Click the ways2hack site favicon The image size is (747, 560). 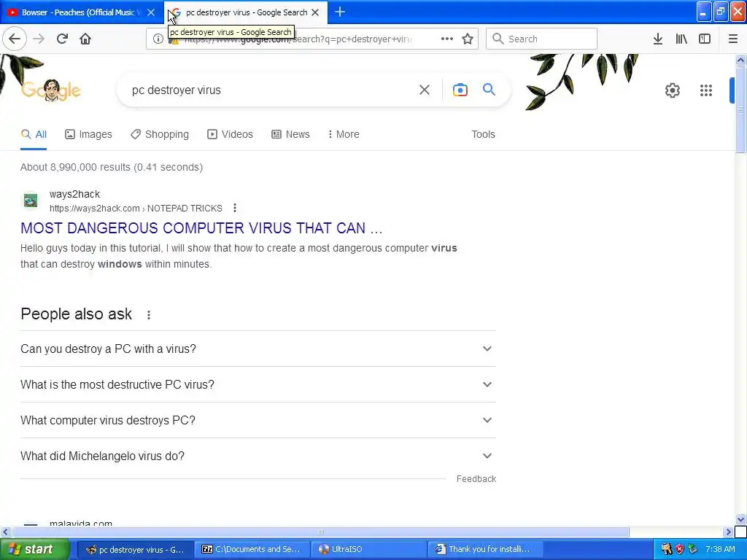click(31, 200)
